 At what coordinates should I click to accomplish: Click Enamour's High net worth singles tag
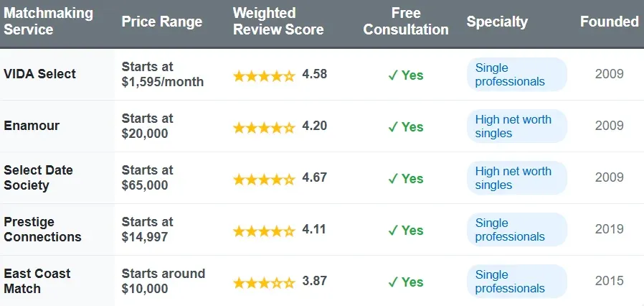coord(516,126)
